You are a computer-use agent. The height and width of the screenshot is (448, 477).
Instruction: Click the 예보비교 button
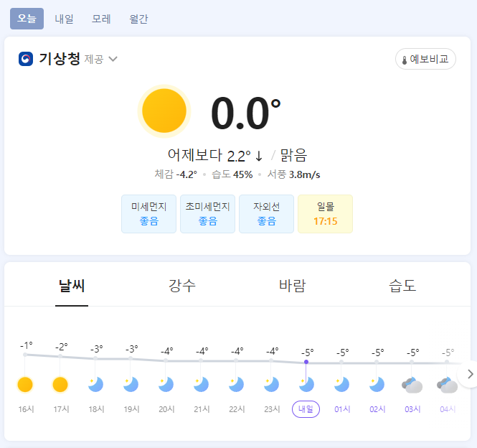[x=425, y=59]
